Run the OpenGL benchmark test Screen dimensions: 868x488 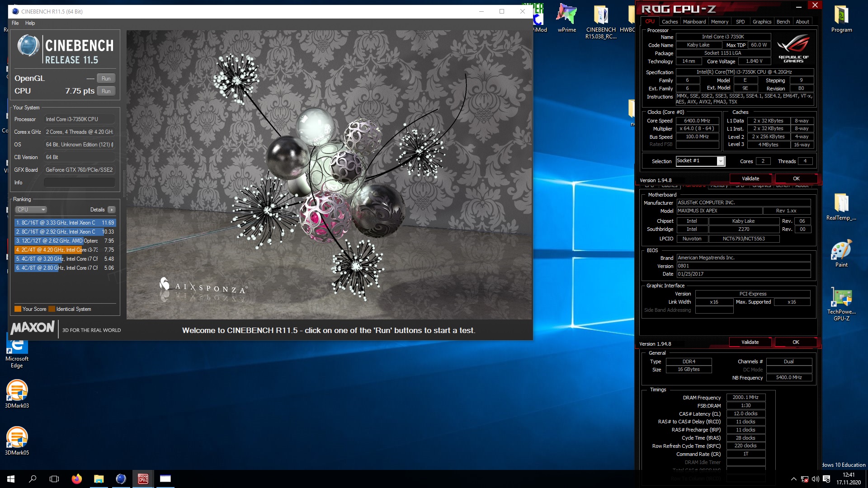point(106,78)
